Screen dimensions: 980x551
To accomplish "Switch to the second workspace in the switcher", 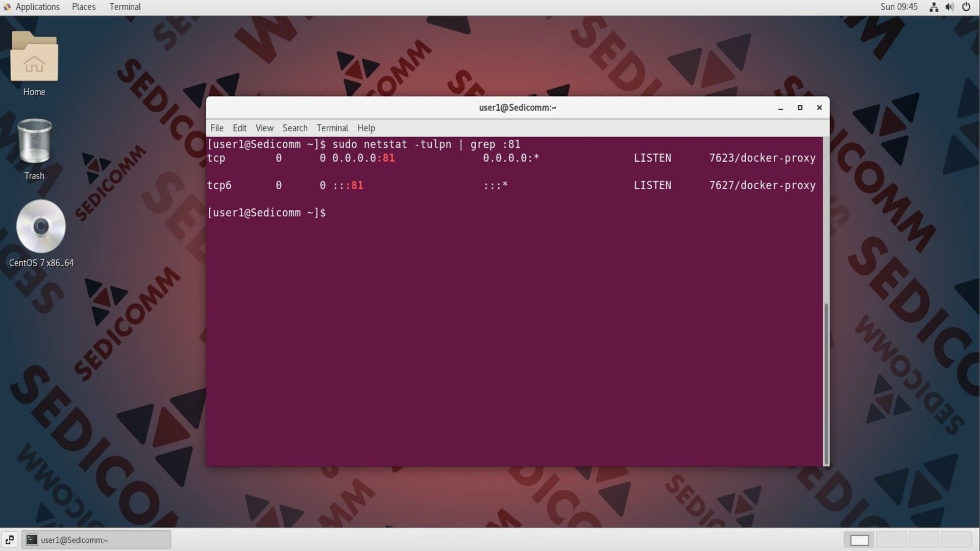I will pyautogui.click(x=891, y=540).
